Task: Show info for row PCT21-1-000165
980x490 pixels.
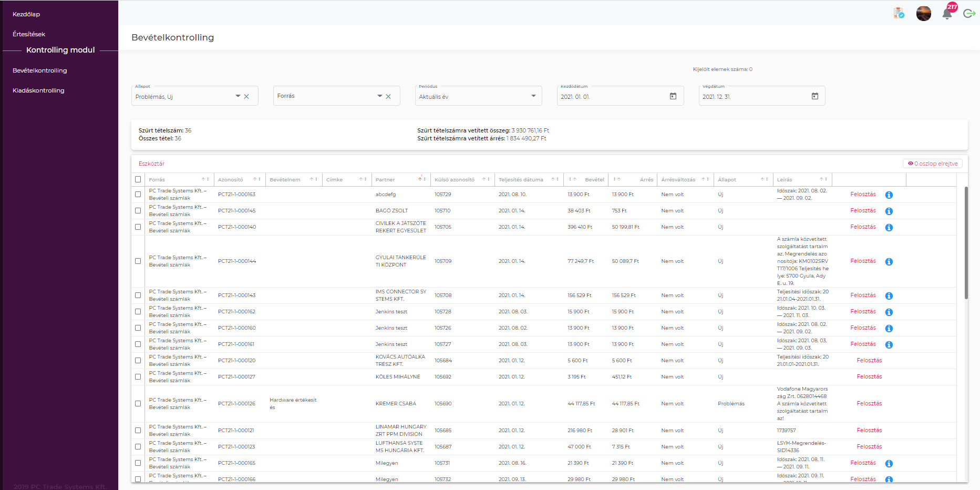Action: pos(889,464)
